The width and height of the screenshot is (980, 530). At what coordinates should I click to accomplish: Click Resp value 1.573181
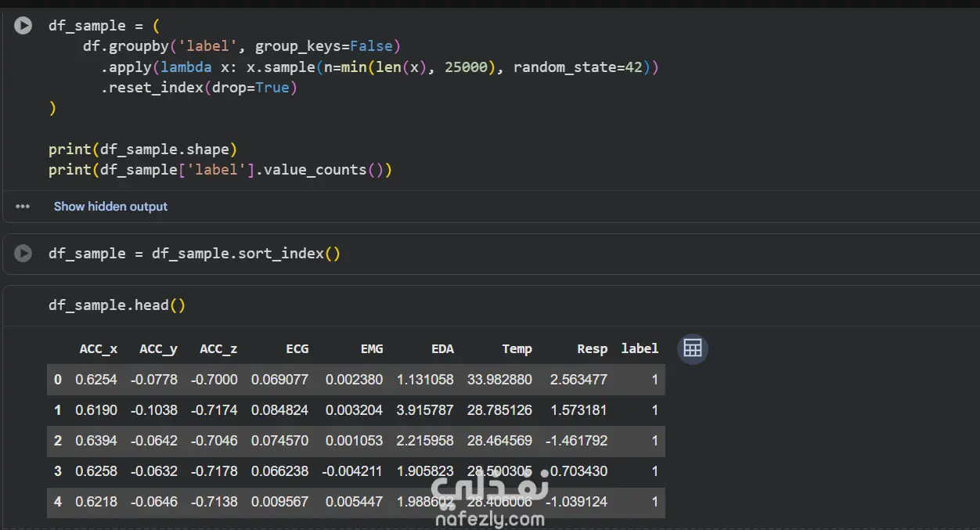[578, 410]
